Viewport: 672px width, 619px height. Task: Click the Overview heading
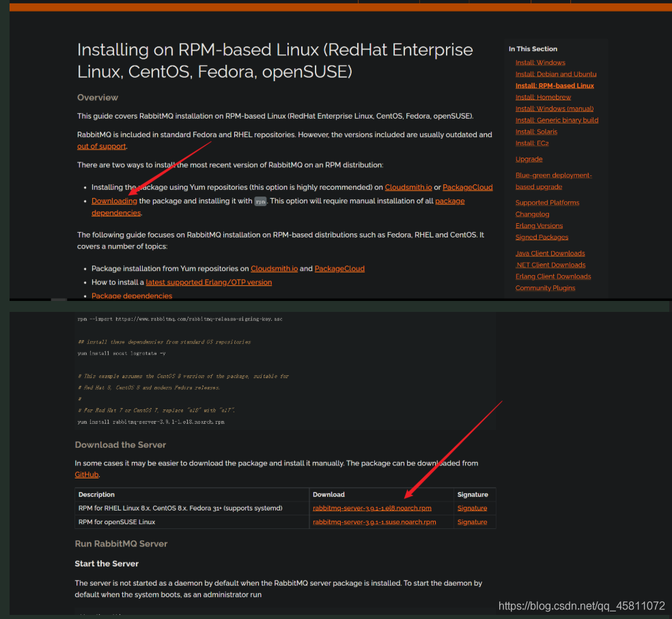click(x=97, y=98)
